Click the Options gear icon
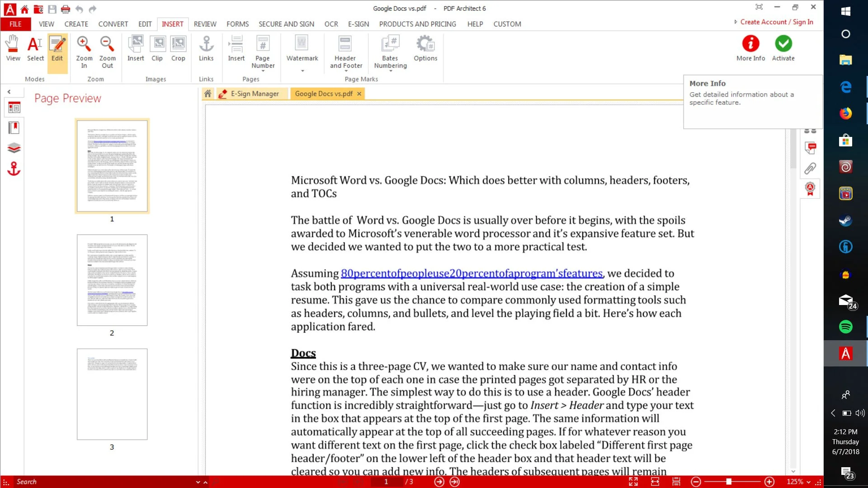The height and width of the screenshot is (488, 868). pyautogui.click(x=425, y=49)
